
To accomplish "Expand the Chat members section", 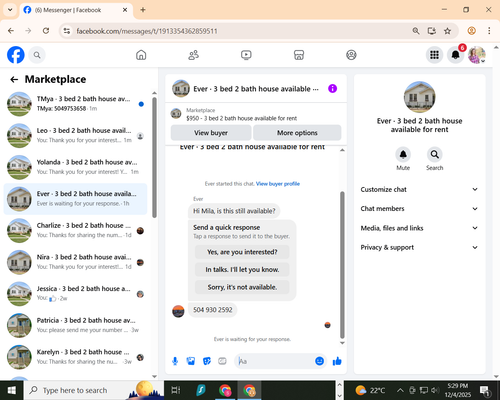I will click(419, 209).
